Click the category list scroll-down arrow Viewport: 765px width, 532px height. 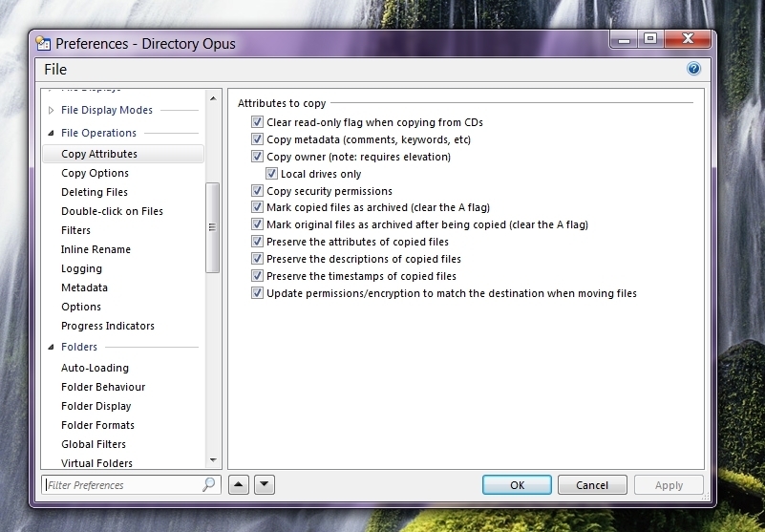tap(213, 459)
